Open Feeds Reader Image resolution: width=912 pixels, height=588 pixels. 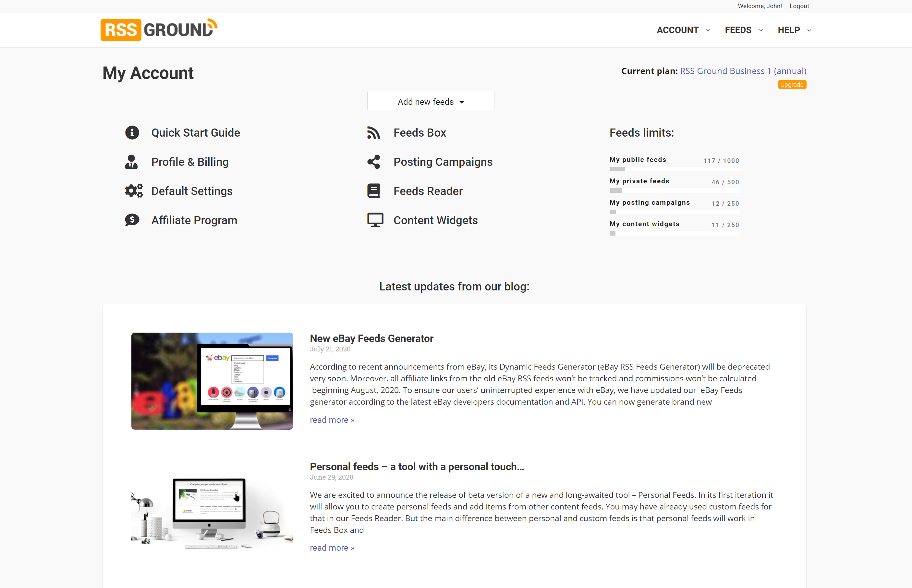coord(428,191)
